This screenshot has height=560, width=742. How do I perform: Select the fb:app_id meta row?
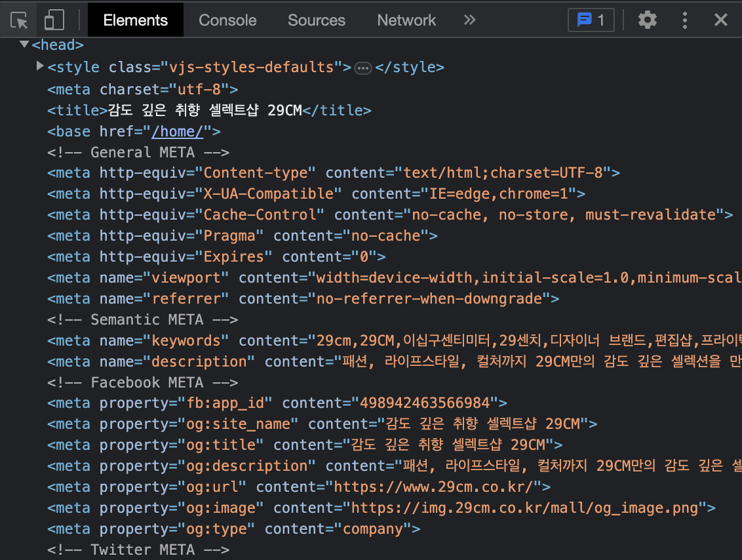click(277, 403)
